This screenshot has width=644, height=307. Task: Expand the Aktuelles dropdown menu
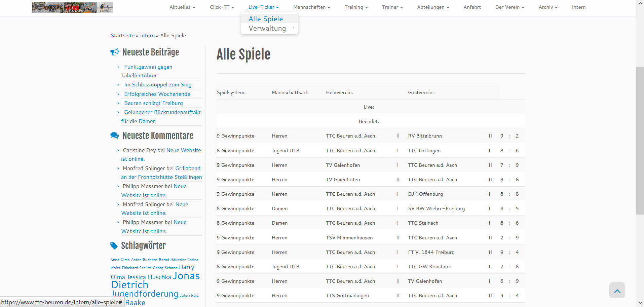point(182,7)
